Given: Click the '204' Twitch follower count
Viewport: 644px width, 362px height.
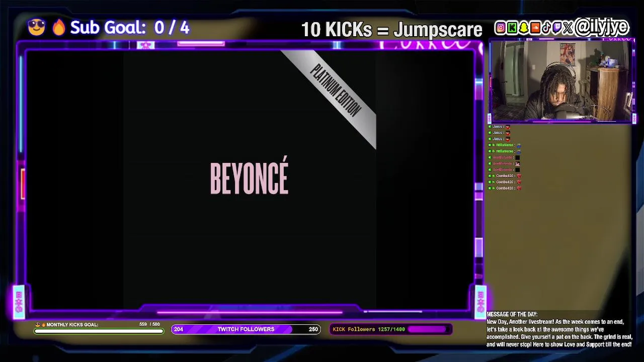Looking at the screenshot, I should tap(179, 329).
